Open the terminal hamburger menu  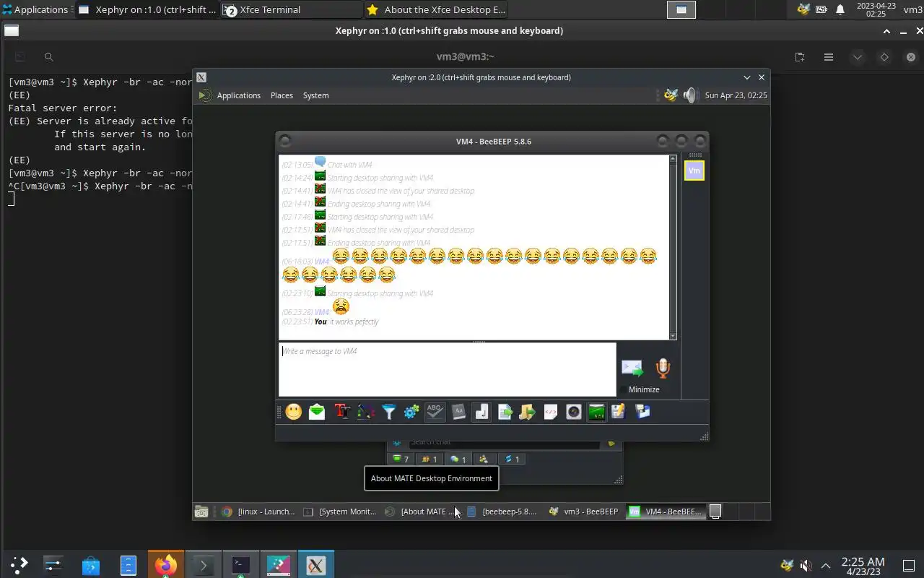[x=829, y=57]
